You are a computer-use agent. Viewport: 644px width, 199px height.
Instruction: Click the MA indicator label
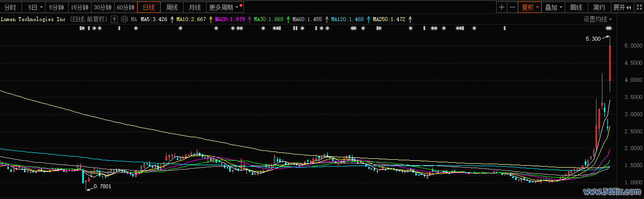pos(134,20)
